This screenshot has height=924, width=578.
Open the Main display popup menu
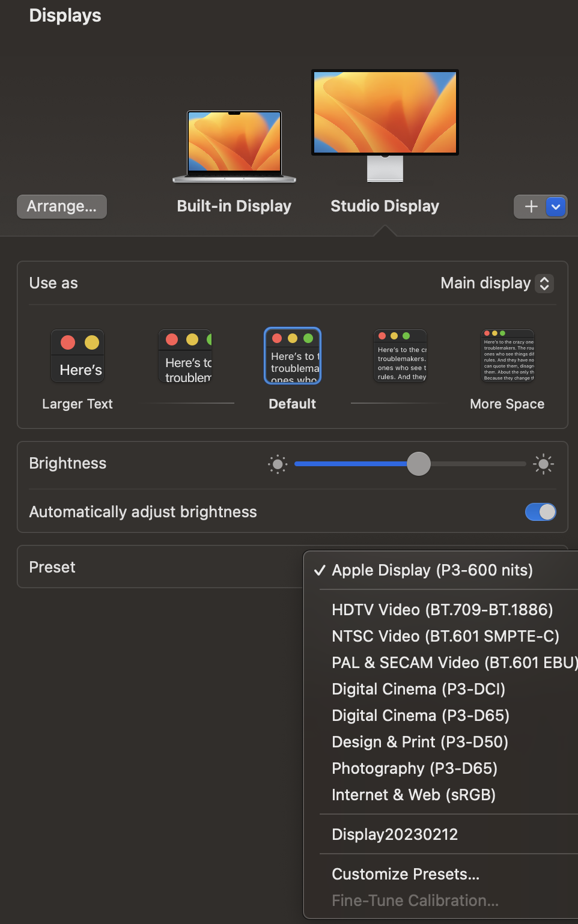[x=496, y=283]
